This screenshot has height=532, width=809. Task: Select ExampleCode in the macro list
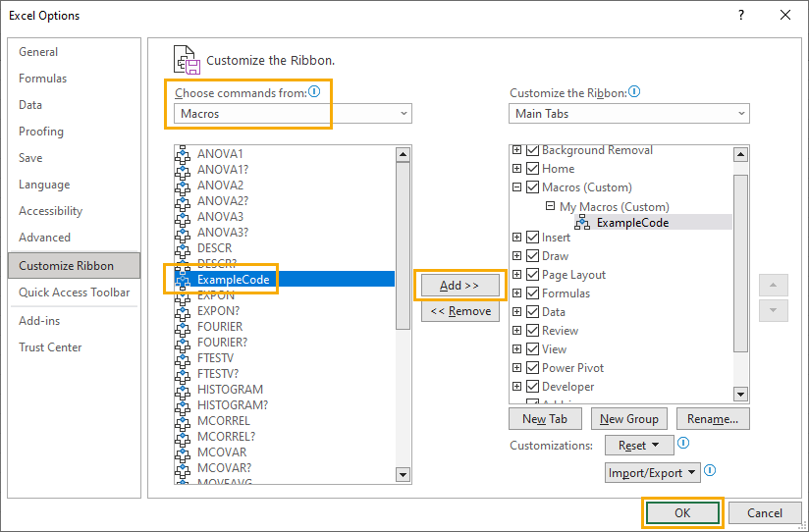coord(285,279)
